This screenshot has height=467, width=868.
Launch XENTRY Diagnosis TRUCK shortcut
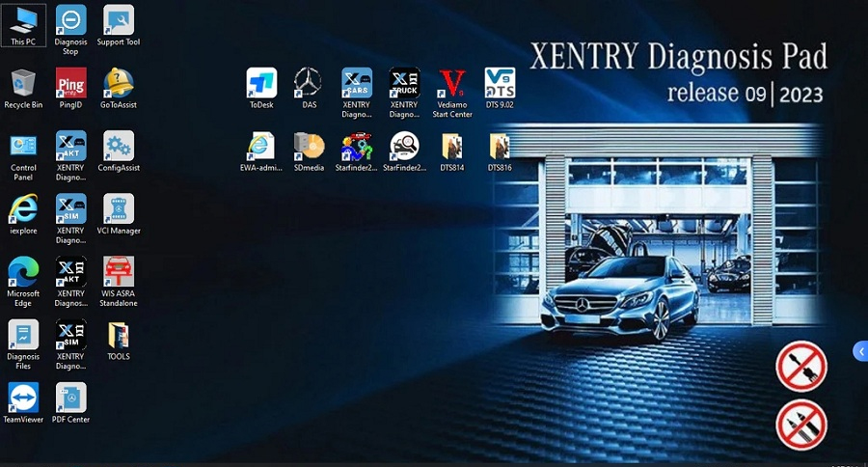[x=404, y=93]
